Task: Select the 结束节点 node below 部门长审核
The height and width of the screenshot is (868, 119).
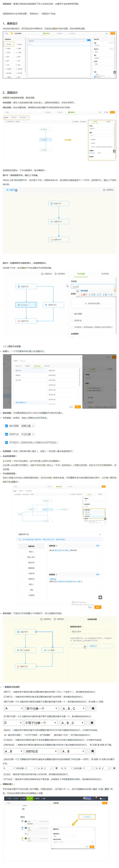Action: (x=25, y=666)
